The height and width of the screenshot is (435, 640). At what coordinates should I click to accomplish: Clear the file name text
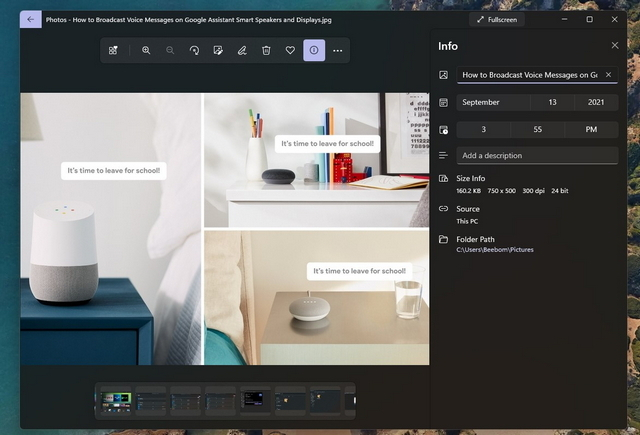coord(608,75)
